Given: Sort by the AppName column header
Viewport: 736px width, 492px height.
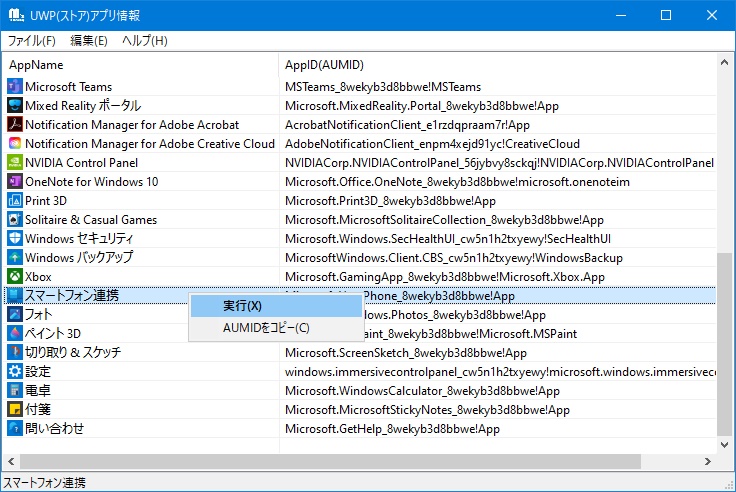Looking at the screenshot, I should 141,65.
